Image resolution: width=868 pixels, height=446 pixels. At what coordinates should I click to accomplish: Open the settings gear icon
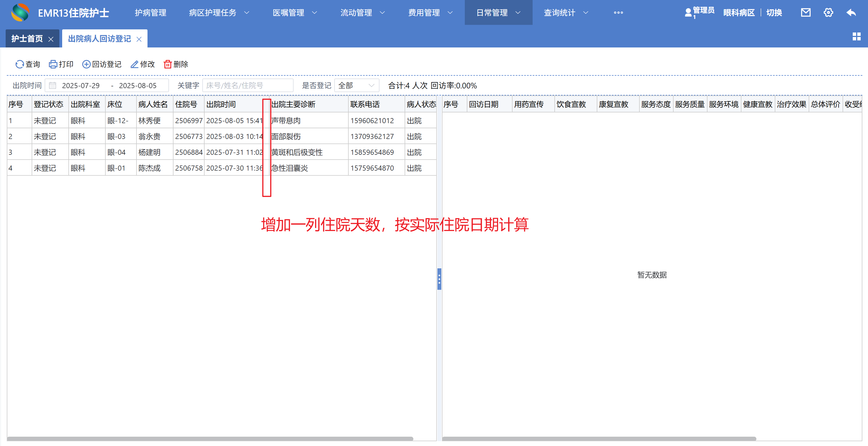[828, 12]
